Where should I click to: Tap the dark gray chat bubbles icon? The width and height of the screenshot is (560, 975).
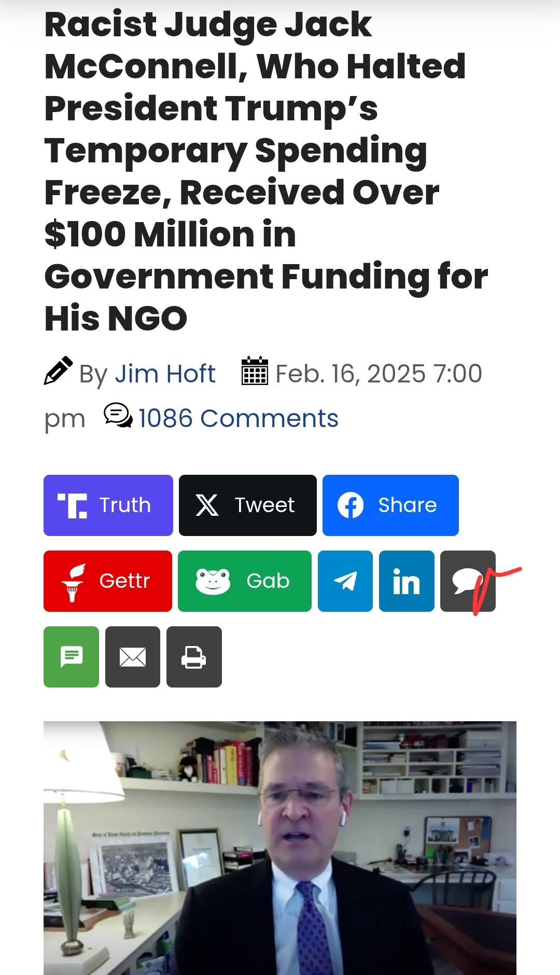[467, 581]
